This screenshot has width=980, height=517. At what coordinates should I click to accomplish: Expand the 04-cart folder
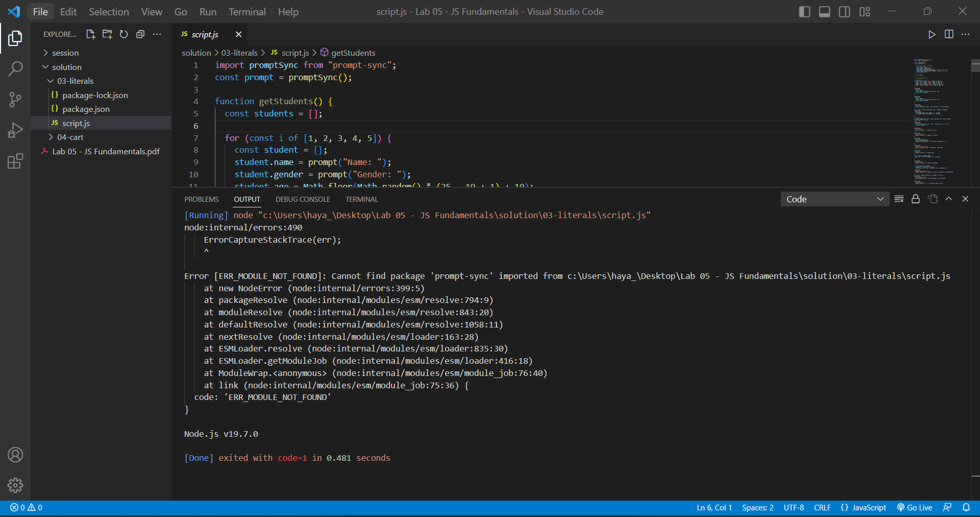(70, 137)
